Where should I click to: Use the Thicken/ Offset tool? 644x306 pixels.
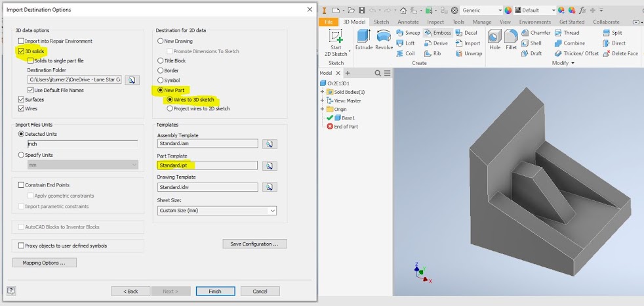coord(576,53)
